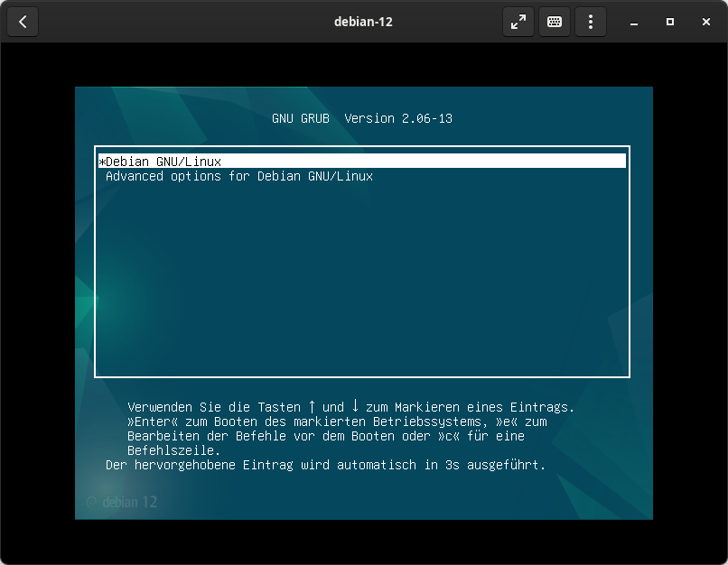
Task: Minimize the debian-12 window
Action: coord(634,22)
